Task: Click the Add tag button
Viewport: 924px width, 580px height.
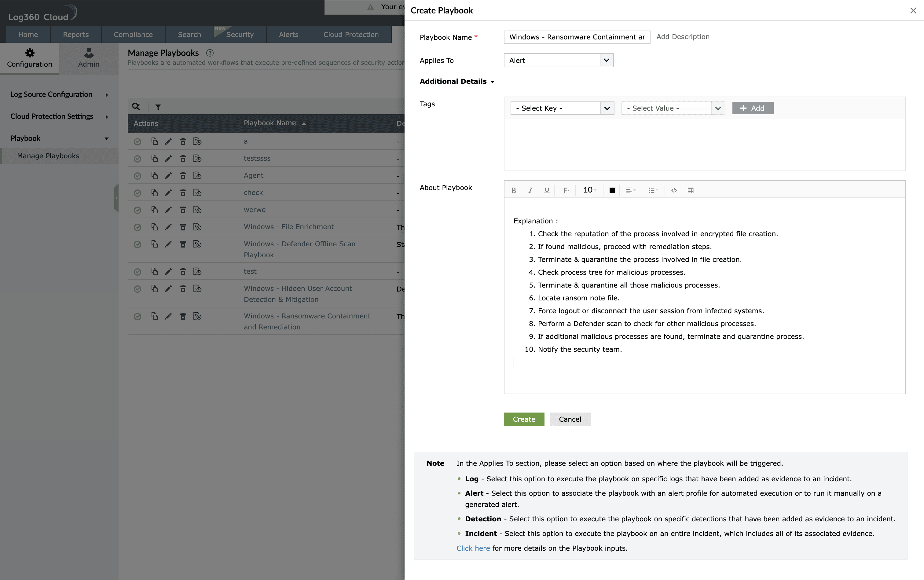Action: coord(753,108)
